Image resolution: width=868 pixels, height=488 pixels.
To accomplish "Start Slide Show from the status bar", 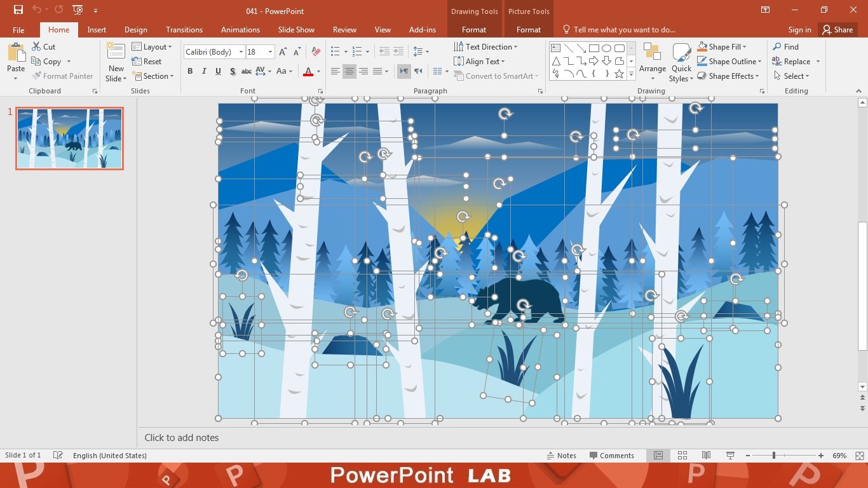I will [731, 456].
